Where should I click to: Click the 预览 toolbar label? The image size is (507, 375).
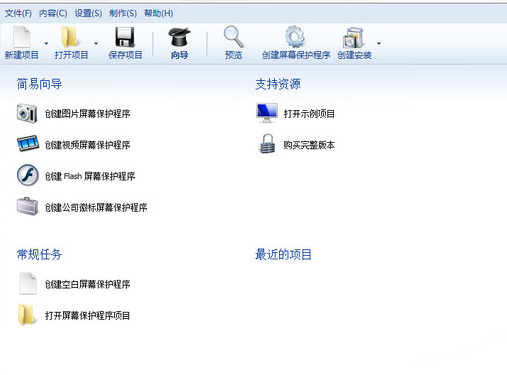(233, 55)
